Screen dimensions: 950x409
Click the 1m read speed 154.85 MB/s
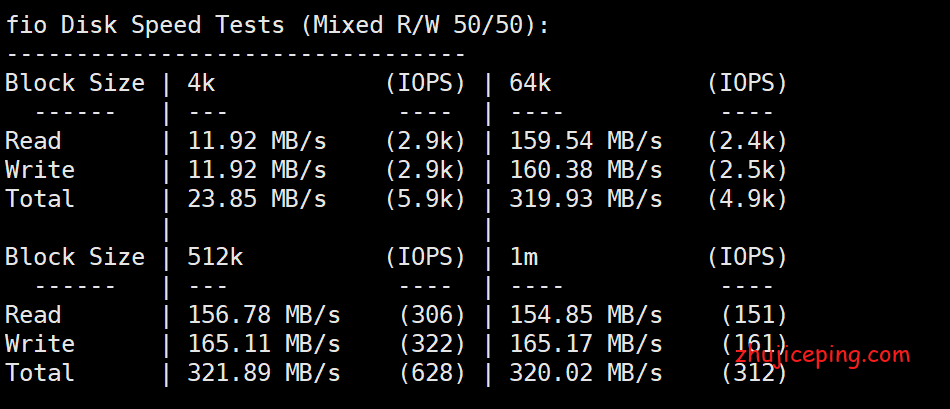point(586,315)
